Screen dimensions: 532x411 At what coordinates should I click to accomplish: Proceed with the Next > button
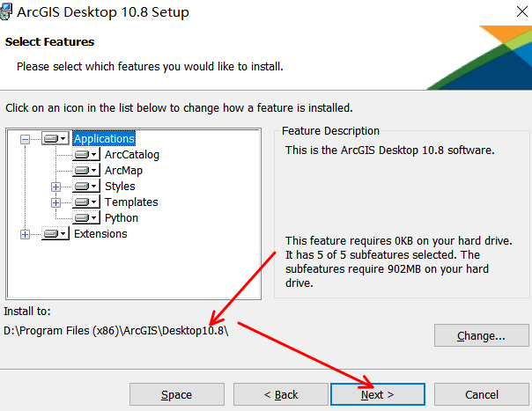[x=378, y=395]
